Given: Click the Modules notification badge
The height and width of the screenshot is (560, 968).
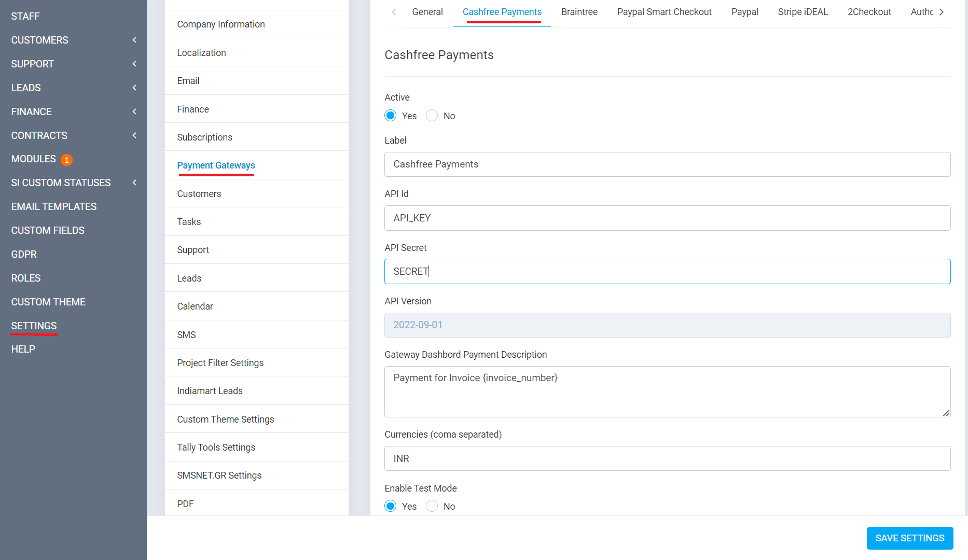Looking at the screenshot, I should (66, 160).
